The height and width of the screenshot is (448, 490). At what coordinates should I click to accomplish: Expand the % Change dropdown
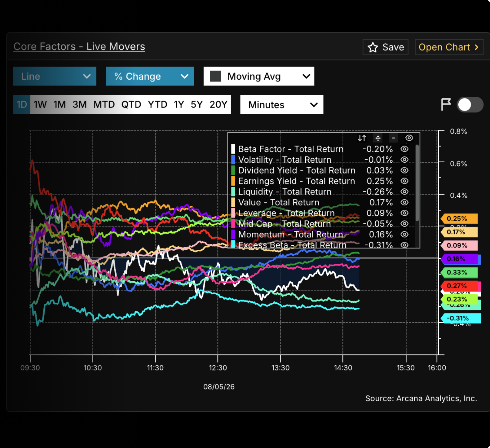tap(150, 76)
